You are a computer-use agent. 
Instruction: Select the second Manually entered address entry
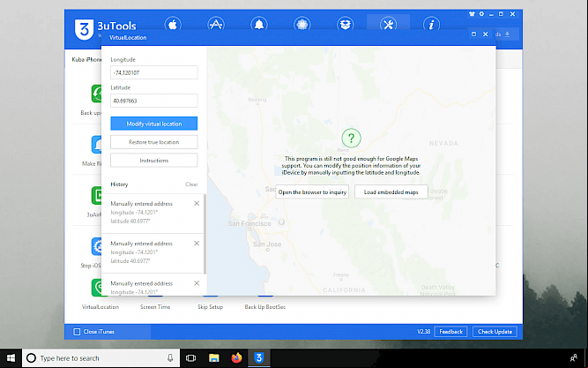point(153,252)
